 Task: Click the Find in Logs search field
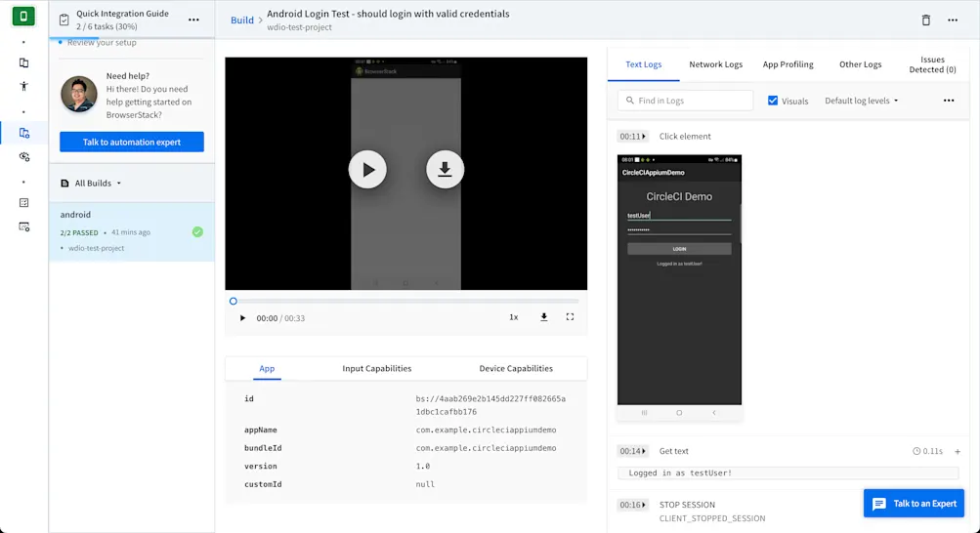click(x=685, y=101)
